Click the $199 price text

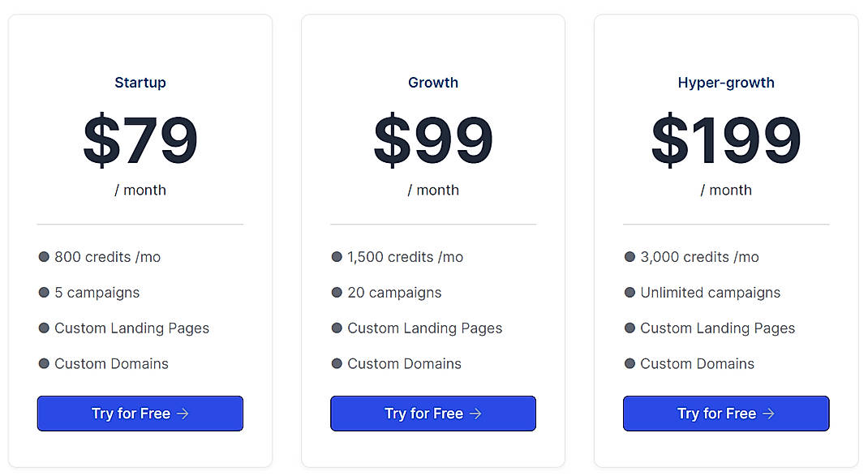[x=726, y=138]
